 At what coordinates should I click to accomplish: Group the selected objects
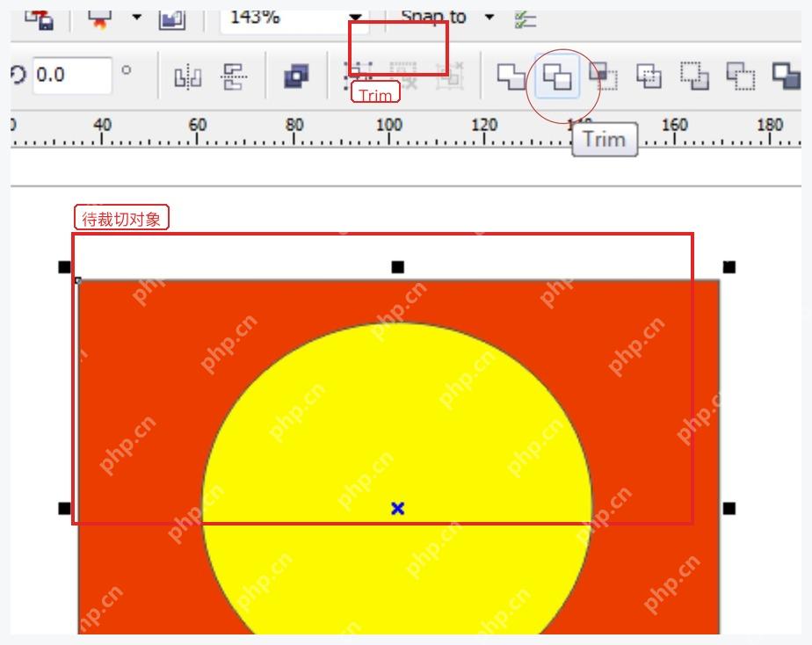pyautogui.click(x=359, y=76)
